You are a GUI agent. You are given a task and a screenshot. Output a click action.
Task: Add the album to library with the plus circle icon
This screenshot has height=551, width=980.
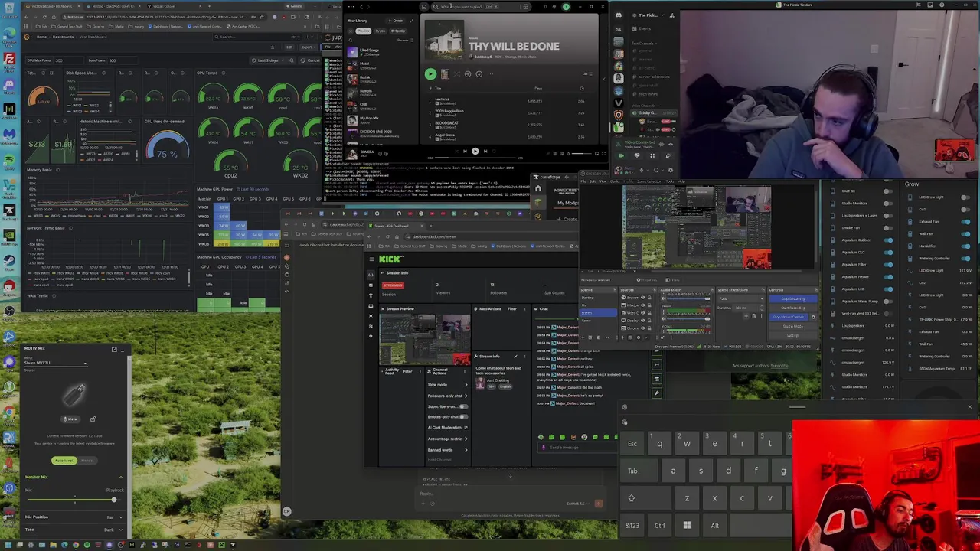click(x=468, y=74)
